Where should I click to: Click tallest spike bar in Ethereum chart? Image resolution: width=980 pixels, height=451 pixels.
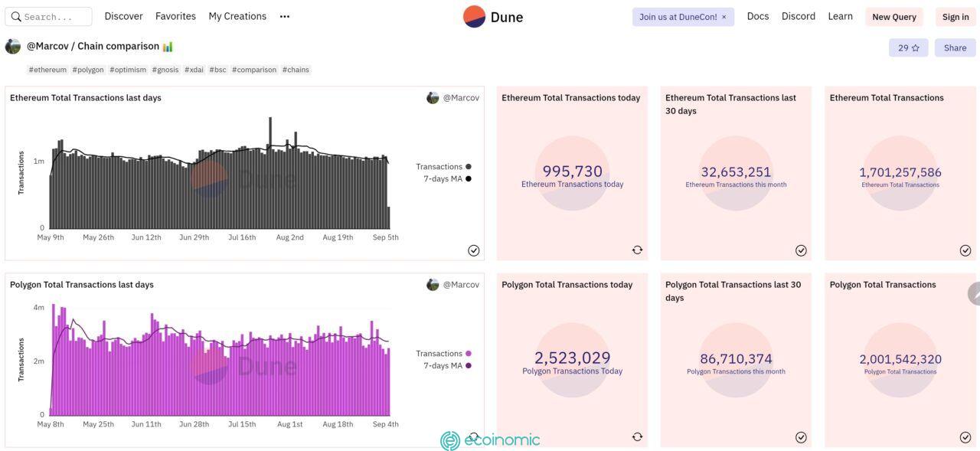pyautogui.click(x=270, y=172)
